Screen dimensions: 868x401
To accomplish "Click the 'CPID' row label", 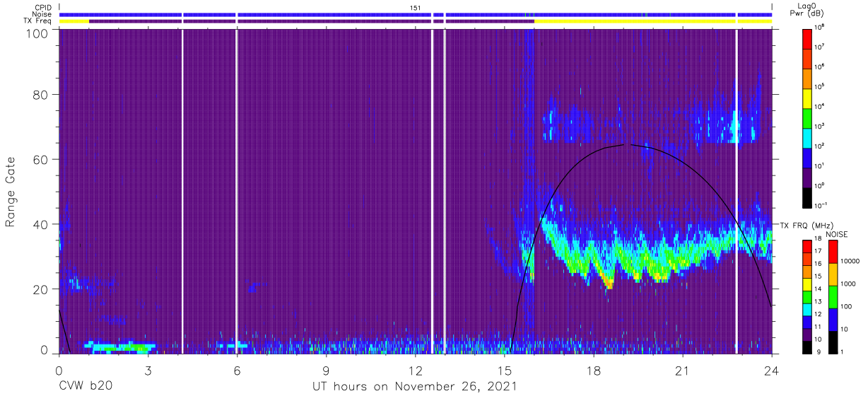I will click(x=44, y=8).
